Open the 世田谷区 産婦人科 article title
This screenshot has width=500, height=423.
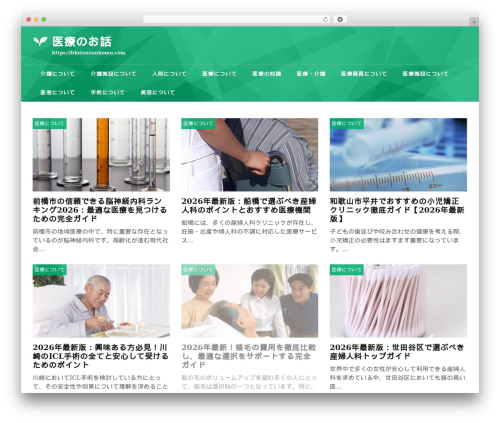(x=397, y=352)
